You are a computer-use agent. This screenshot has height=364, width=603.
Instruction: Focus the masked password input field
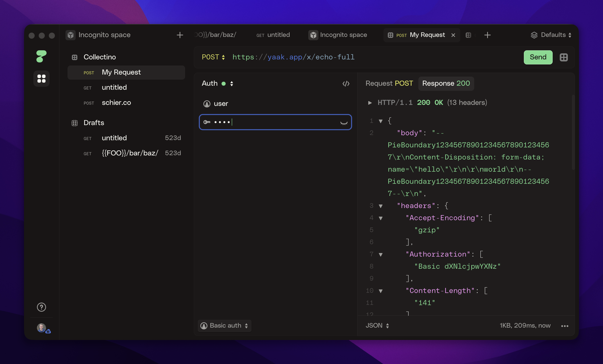(275, 122)
